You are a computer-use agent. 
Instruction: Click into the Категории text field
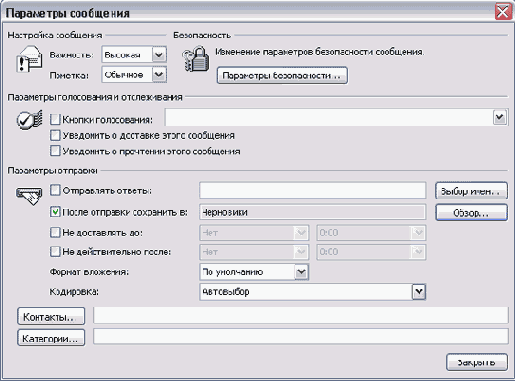point(301,337)
